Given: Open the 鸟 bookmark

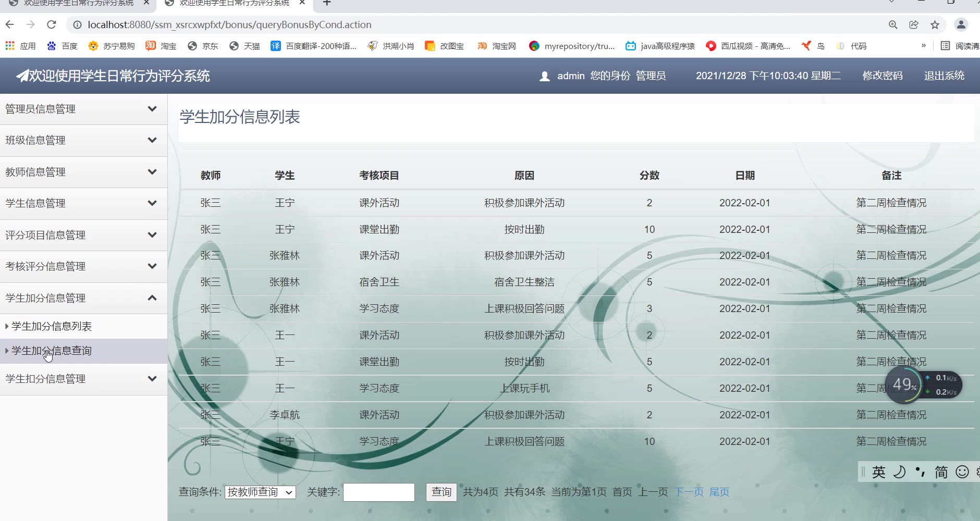Looking at the screenshot, I should click(813, 46).
